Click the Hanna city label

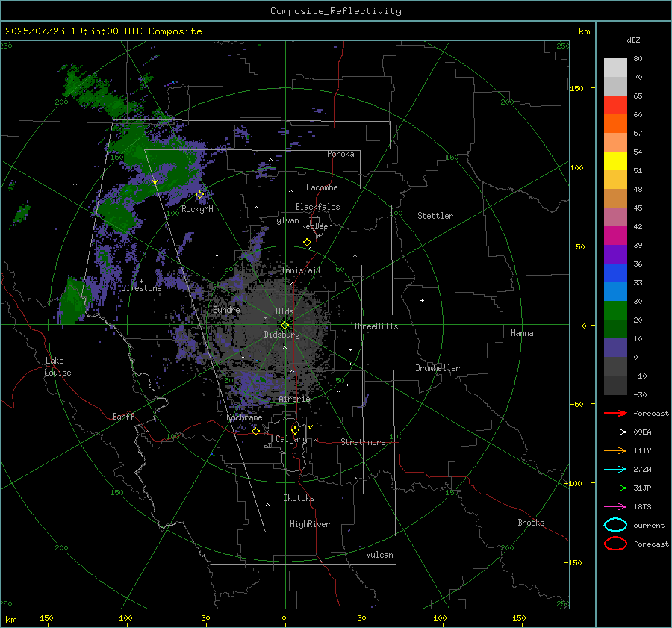522,333
